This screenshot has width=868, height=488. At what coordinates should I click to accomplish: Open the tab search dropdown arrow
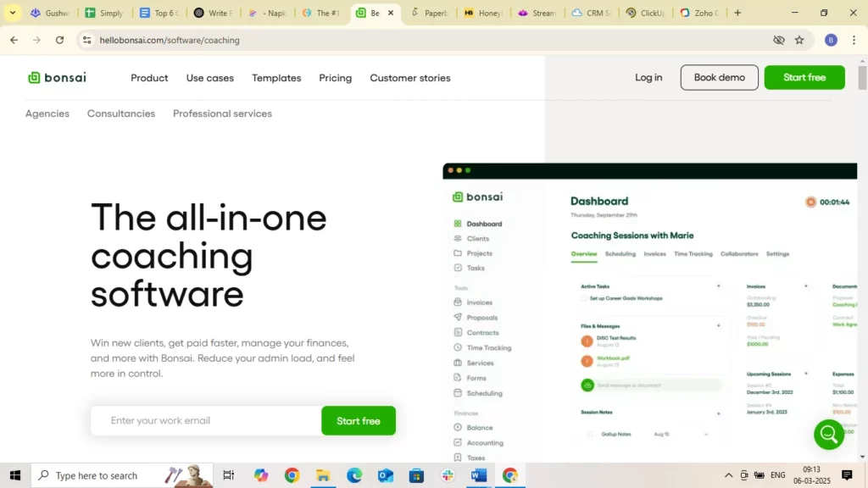[13, 13]
